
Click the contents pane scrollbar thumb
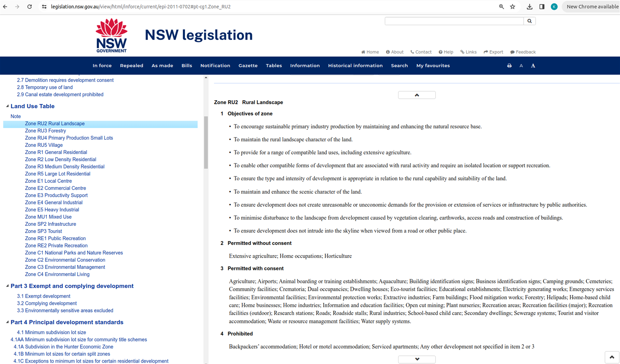(206, 142)
